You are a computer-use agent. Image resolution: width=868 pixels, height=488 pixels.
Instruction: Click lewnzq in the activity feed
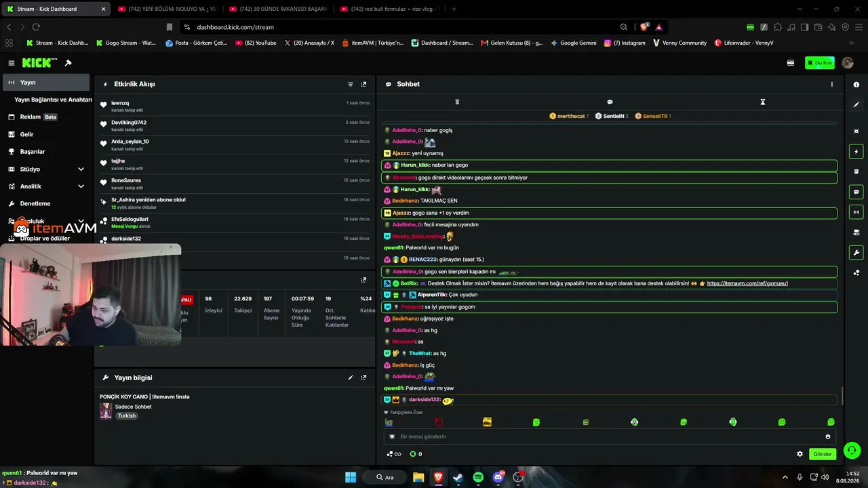(120, 103)
